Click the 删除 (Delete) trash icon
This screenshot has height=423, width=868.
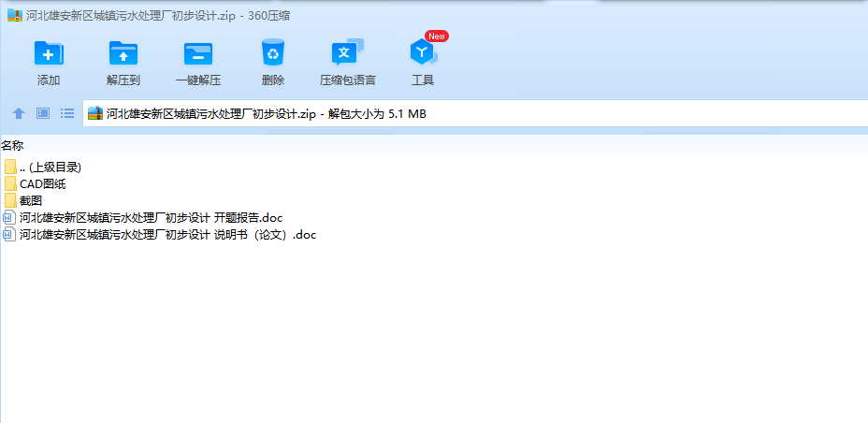[x=273, y=52]
